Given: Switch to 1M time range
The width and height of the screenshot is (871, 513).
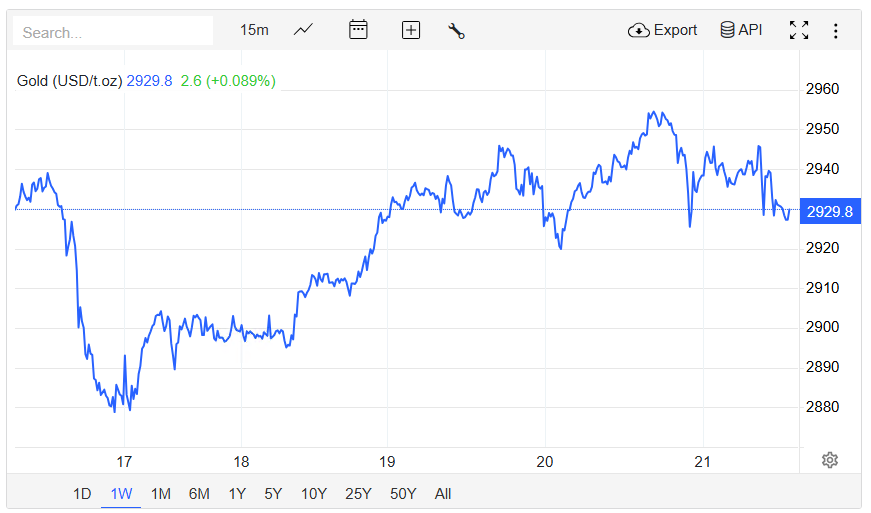Looking at the screenshot, I should click(160, 493).
